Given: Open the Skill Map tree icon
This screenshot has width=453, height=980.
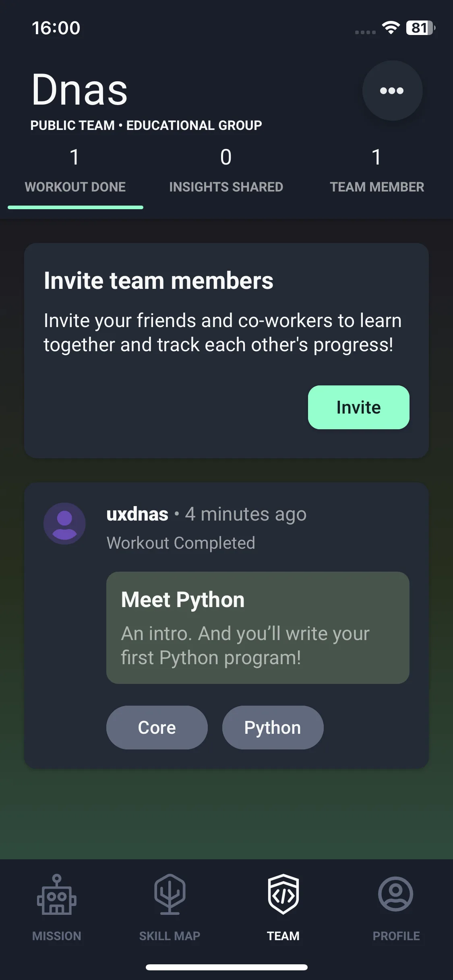Looking at the screenshot, I should pos(170,895).
